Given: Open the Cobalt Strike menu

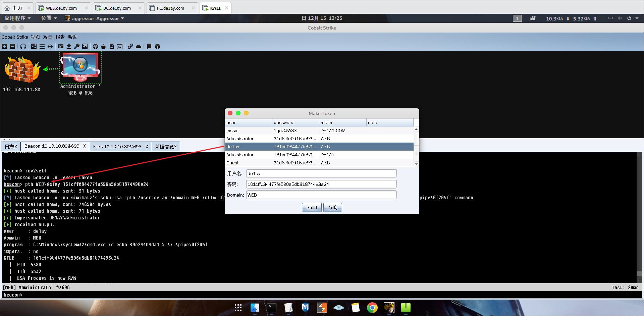Looking at the screenshot, I should 15,37.
